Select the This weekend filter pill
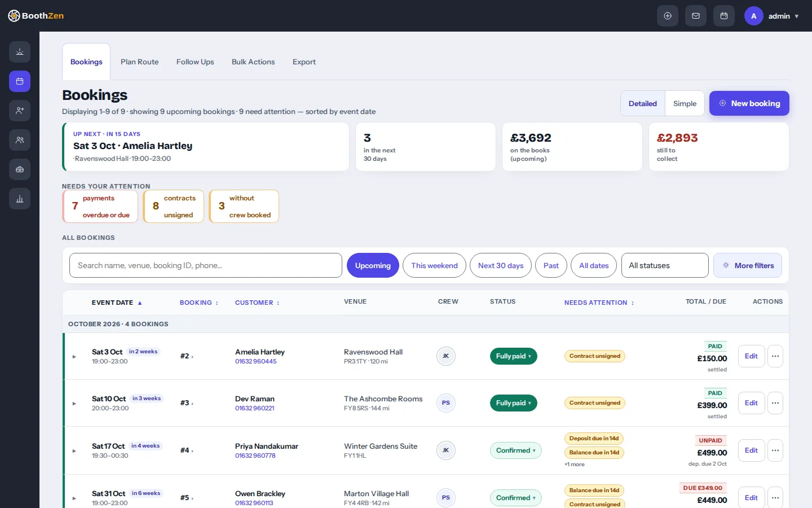The height and width of the screenshot is (508, 812). pos(434,265)
